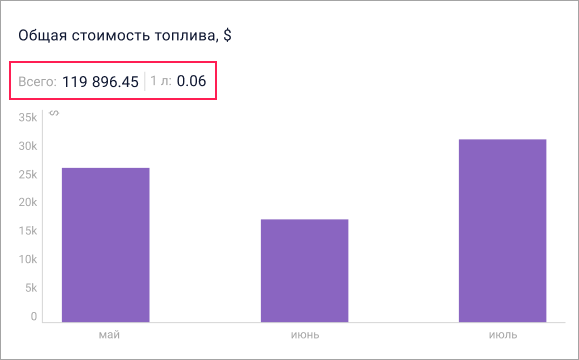This screenshot has width=579, height=360.
Task: Click the purple июнь bar
Action: pyautogui.click(x=305, y=271)
